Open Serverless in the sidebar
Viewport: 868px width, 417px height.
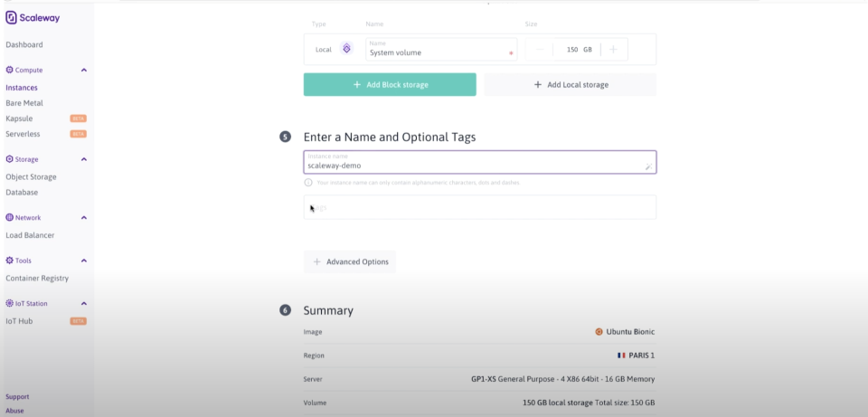pyautogui.click(x=23, y=134)
